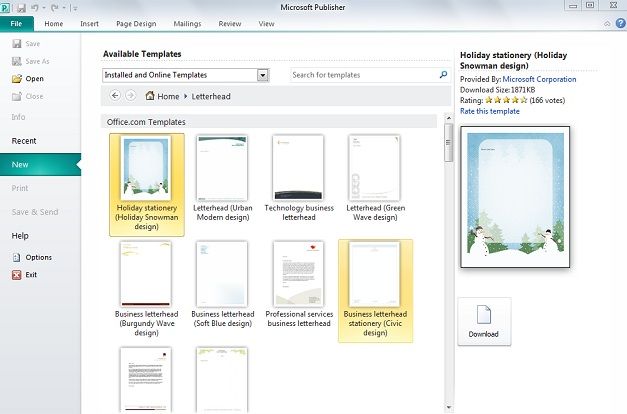
Task: Click the star rating icons
Action: tap(506, 100)
